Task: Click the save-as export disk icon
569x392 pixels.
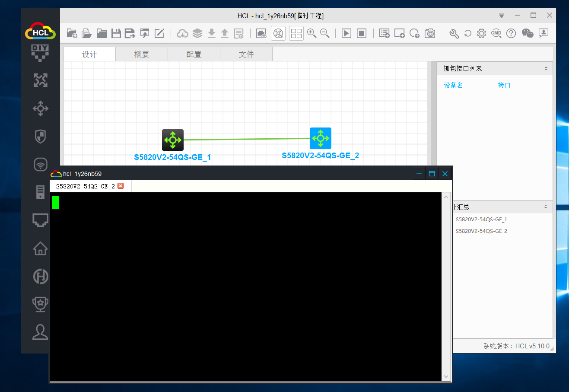Action: [130, 33]
